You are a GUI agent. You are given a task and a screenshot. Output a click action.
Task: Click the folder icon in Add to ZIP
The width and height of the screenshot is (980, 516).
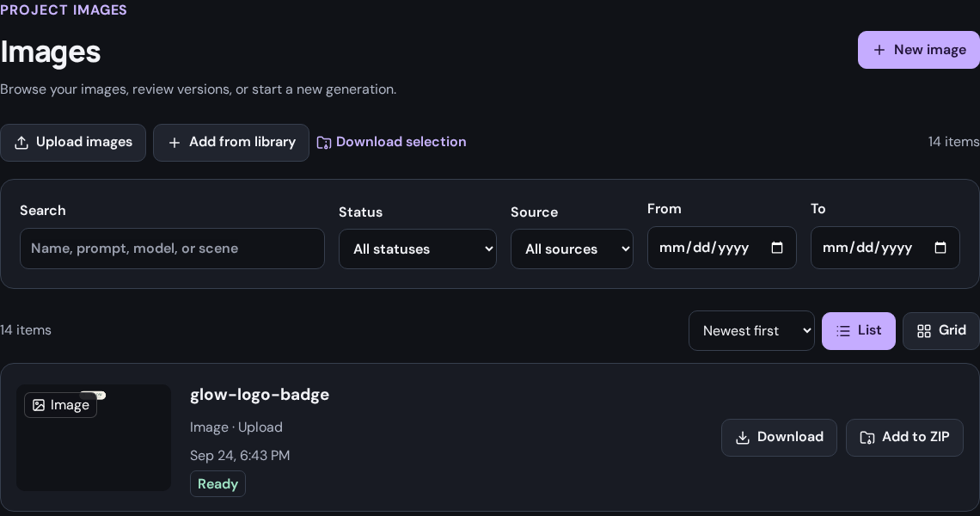pyautogui.click(x=867, y=438)
